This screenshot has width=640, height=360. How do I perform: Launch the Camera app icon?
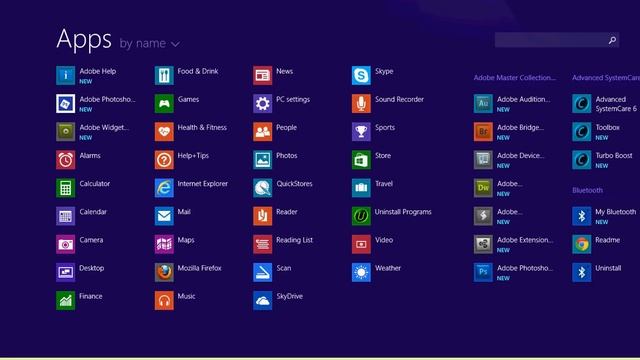pos(65,244)
